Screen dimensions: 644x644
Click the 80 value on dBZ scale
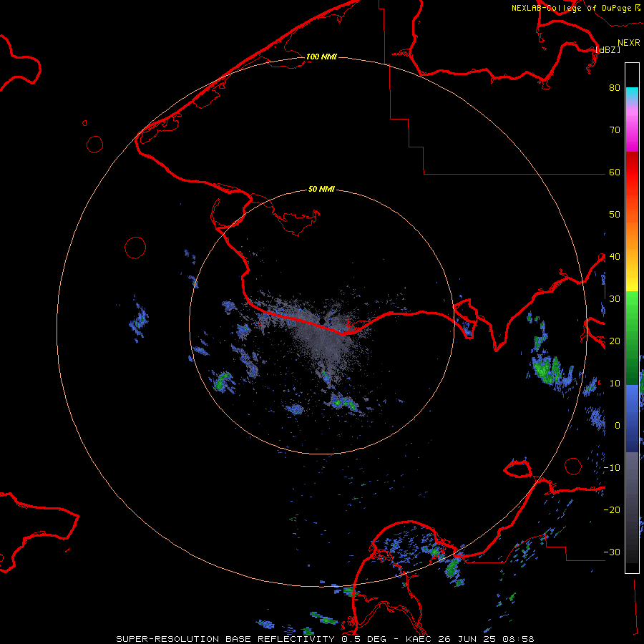click(x=615, y=87)
